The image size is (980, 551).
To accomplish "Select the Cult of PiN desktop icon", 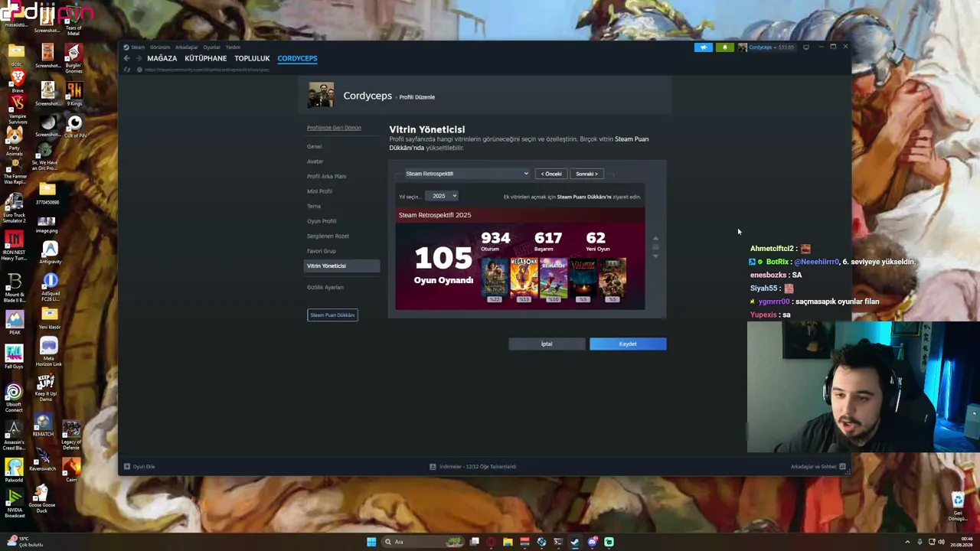I will click(74, 127).
